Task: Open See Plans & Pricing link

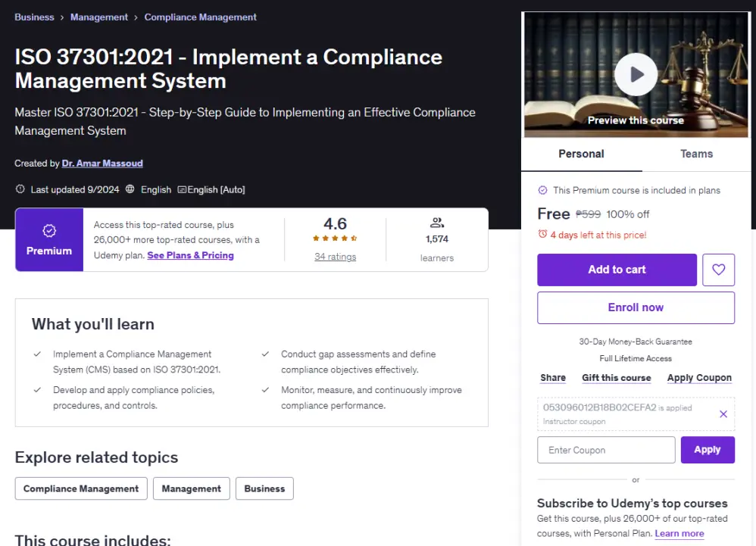Action: (190, 255)
